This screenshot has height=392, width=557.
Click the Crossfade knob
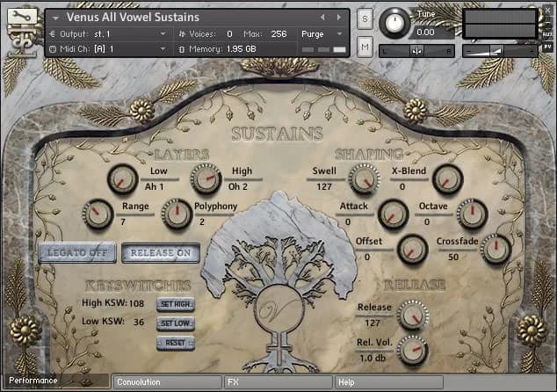point(496,249)
